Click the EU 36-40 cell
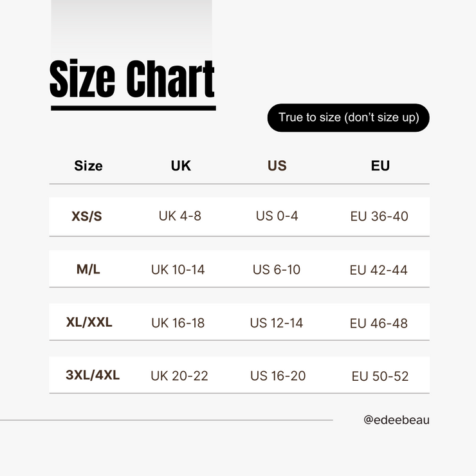This screenshot has height=476, width=476. point(379,216)
